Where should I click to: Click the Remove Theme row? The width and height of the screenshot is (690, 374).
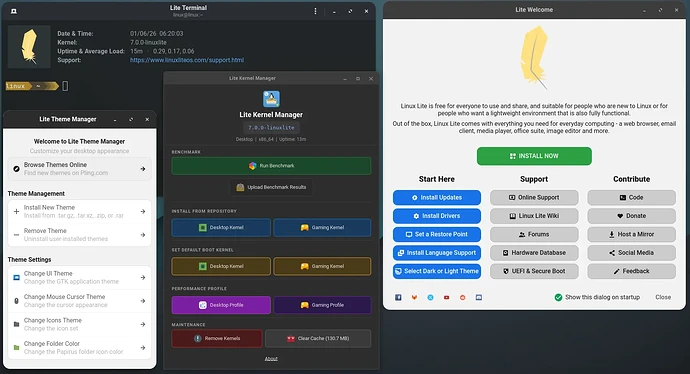pyautogui.click(x=80, y=235)
